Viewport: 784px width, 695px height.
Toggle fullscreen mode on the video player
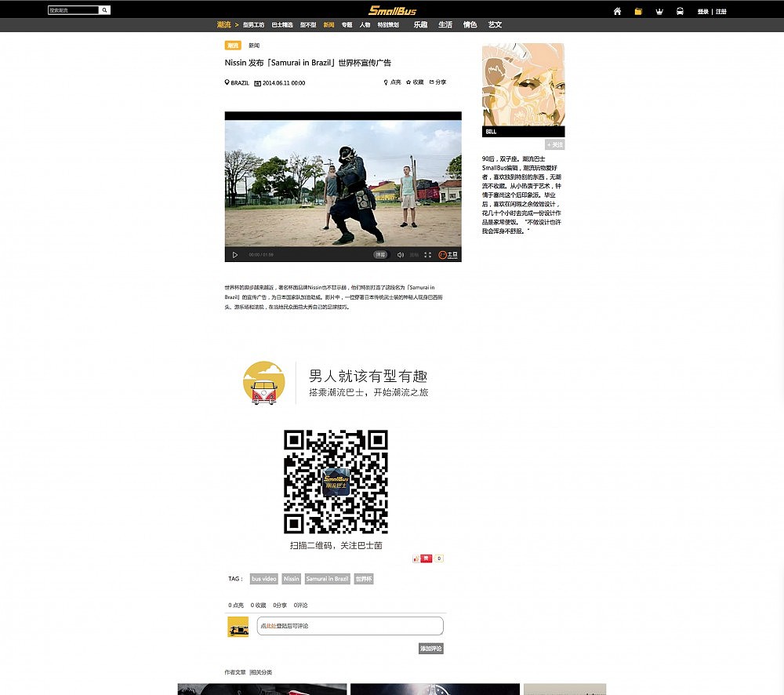pos(427,255)
